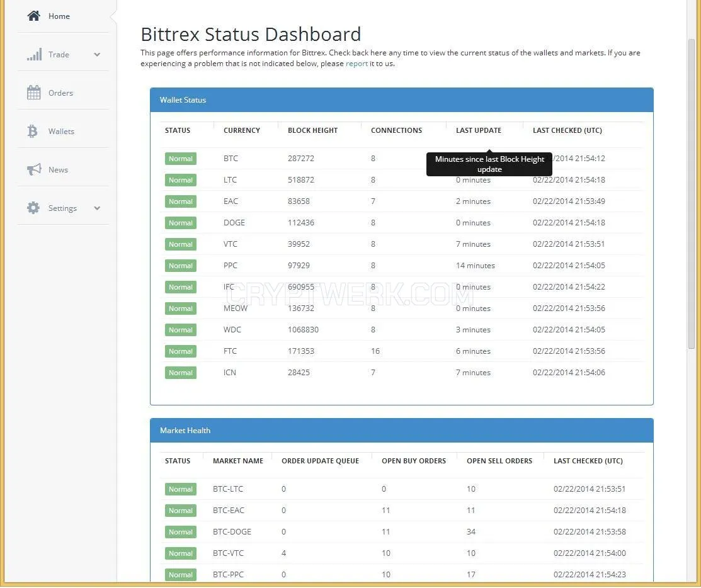Image resolution: width=701 pixels, height=588 pixels.
Task: Select the WDC currency cell
Action: point(232,330)
